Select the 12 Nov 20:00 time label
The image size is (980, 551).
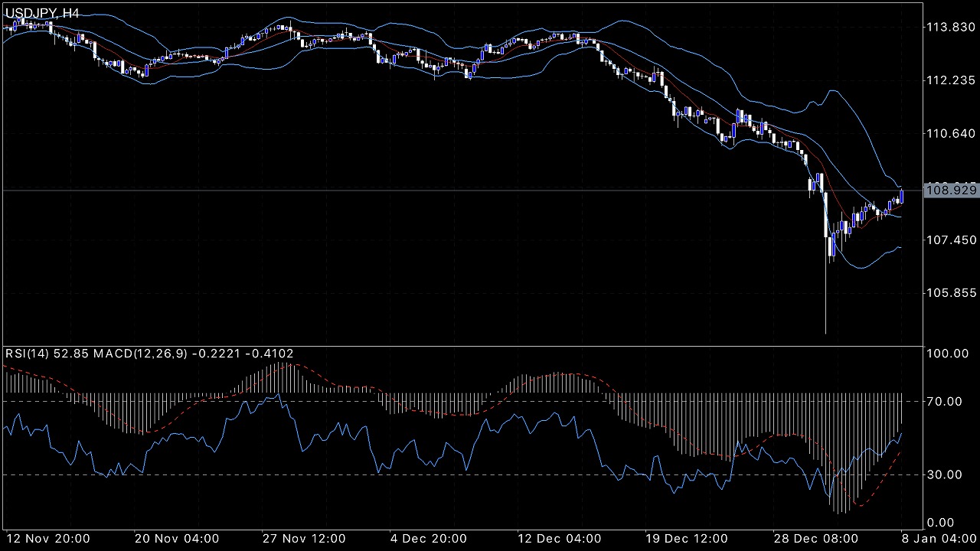[x=49, y=538]
